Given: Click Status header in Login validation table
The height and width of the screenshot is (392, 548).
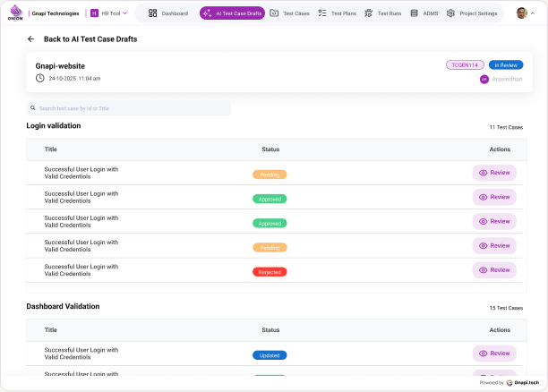Looking at the screenshot, I should 270,149.
